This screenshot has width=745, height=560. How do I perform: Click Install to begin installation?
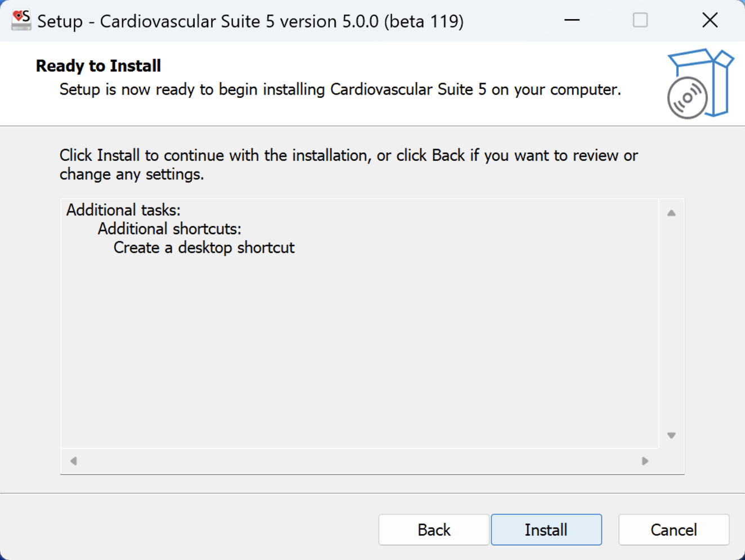[x=546, y=530]
